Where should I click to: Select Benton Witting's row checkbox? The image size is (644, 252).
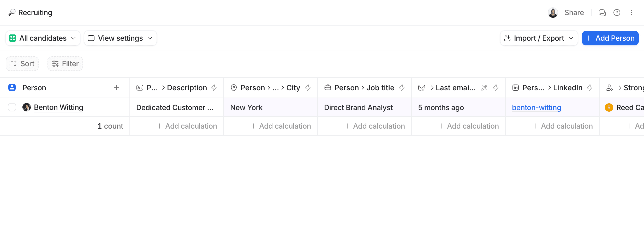[x=12, y=107]
